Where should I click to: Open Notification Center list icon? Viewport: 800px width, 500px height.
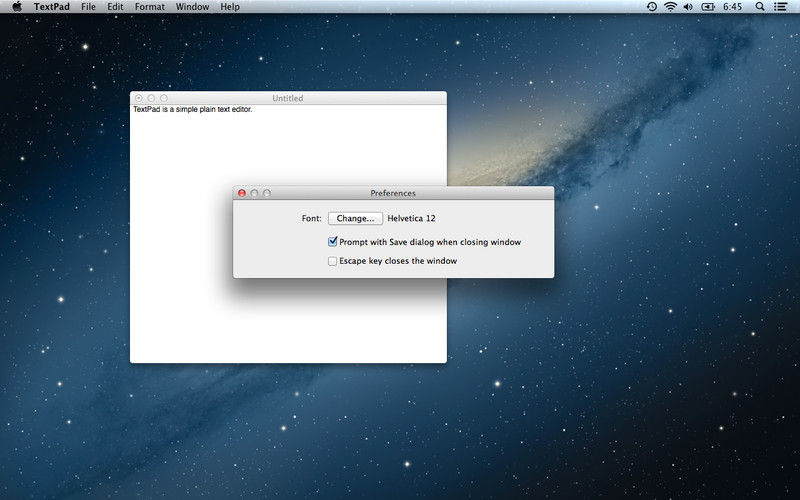(x=780, y=7)
